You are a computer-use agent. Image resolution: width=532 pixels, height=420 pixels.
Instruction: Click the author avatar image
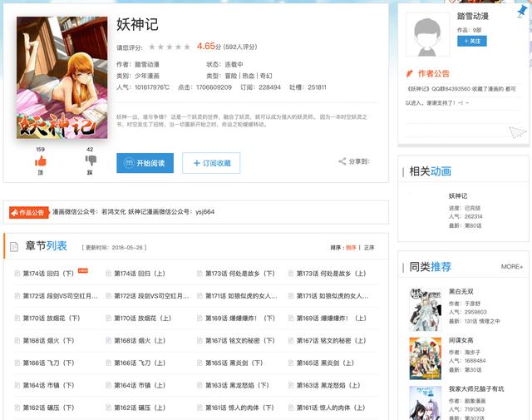pyautogui.click(x=427, y=35)
